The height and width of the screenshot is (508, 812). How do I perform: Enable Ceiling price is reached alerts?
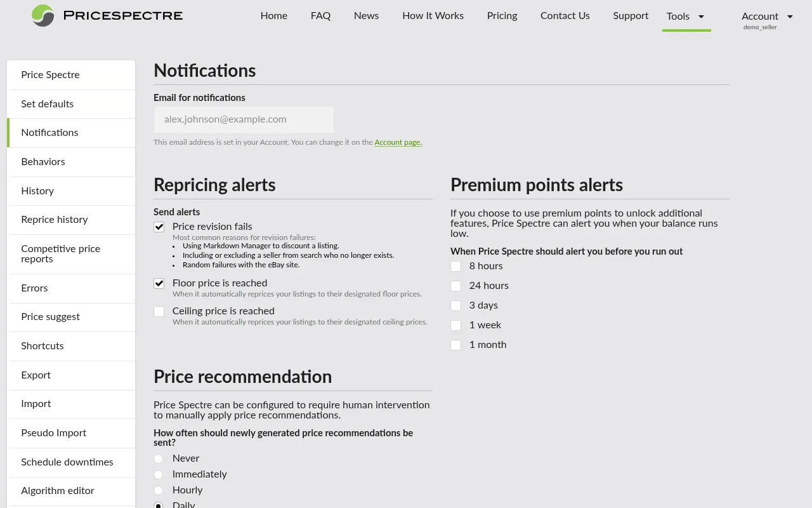tap(159, 311)
